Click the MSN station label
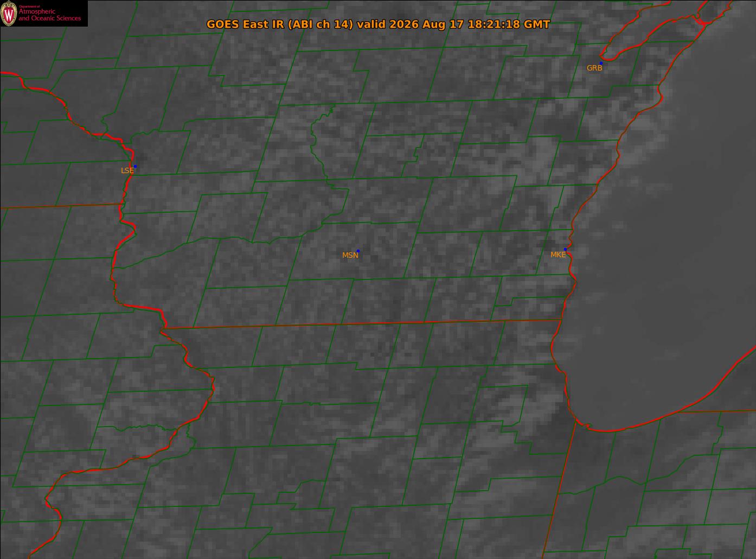Image resolution: width=756 pixels, height=559 pixels. 350,255
